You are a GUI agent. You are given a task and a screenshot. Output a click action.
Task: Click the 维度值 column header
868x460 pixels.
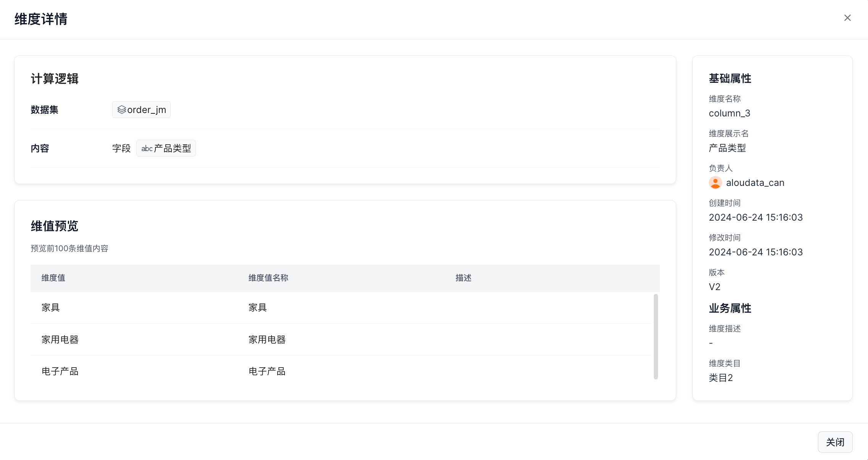pos(53,278)
